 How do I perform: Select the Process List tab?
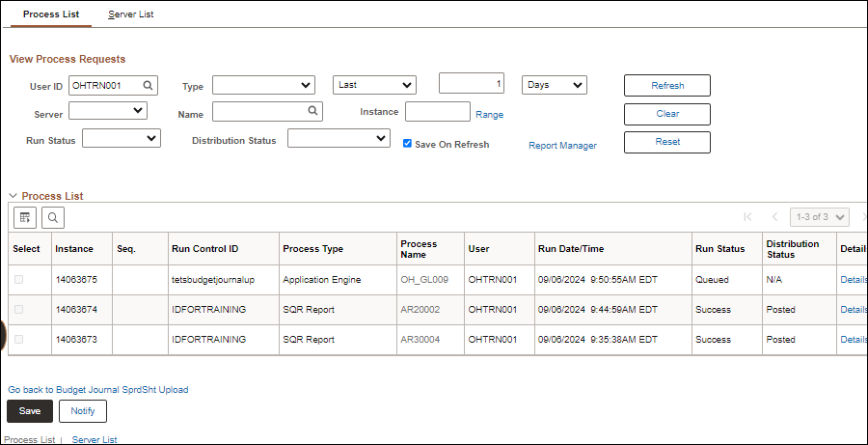[x=51, y=14]
